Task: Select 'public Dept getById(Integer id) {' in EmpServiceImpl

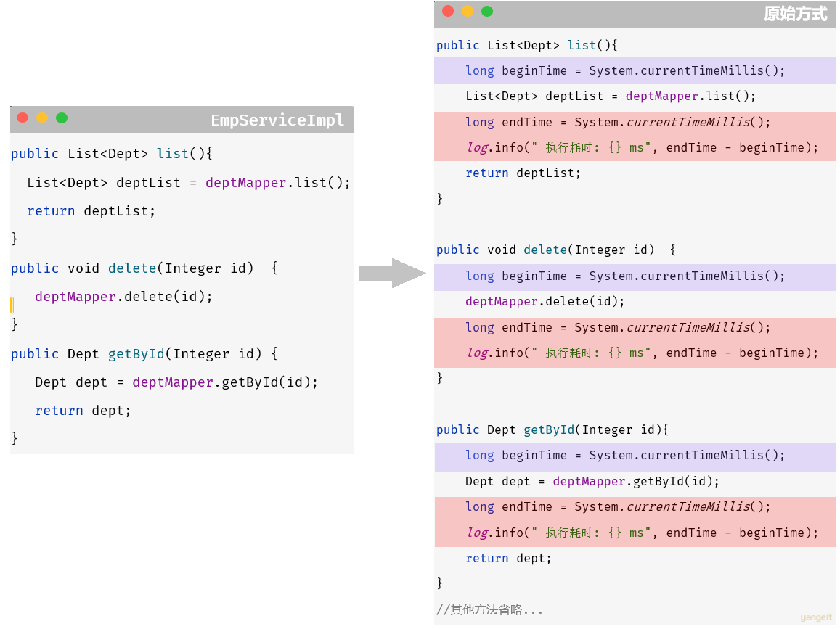Action: [144, 354]
